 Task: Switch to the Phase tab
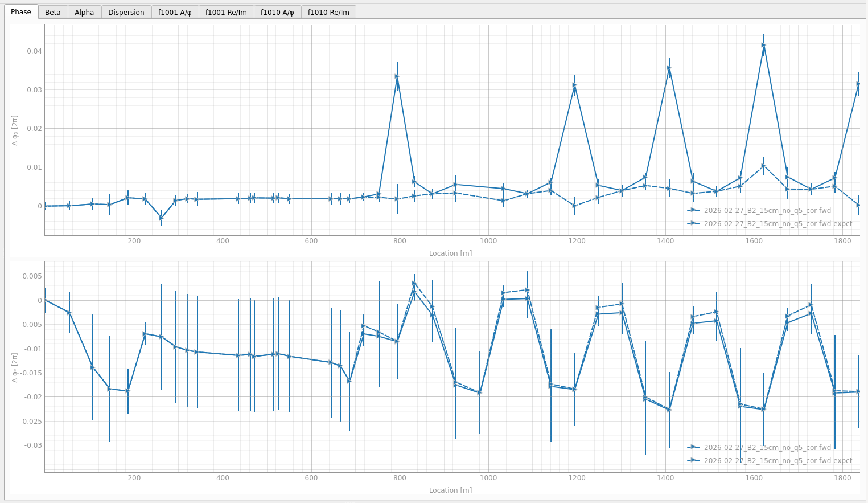pos(21,11)
